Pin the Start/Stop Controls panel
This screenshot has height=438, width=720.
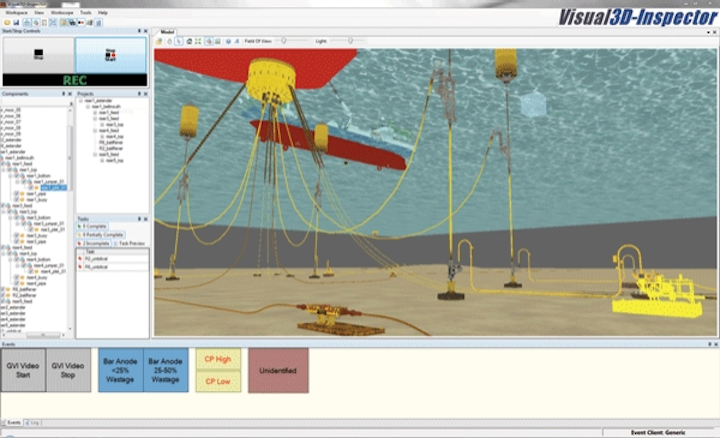pos(139,31)
